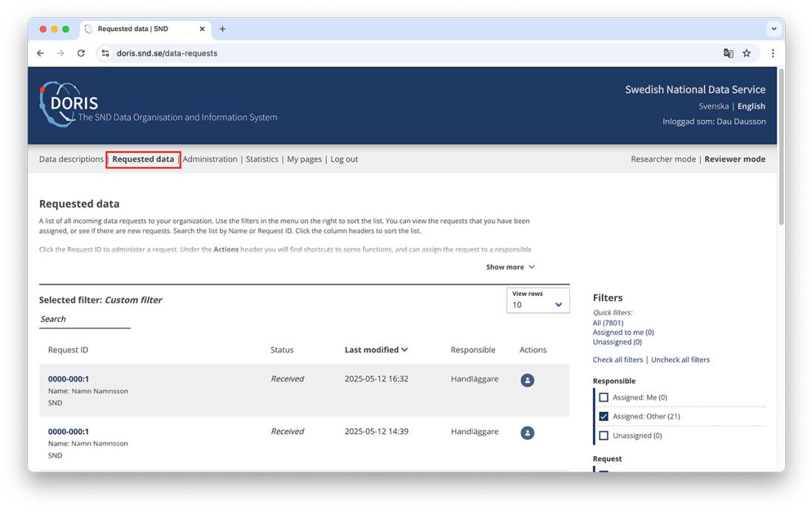Tick the Unassigned (0) checkbox
This screenshot has height=510, width=812.
603,435
